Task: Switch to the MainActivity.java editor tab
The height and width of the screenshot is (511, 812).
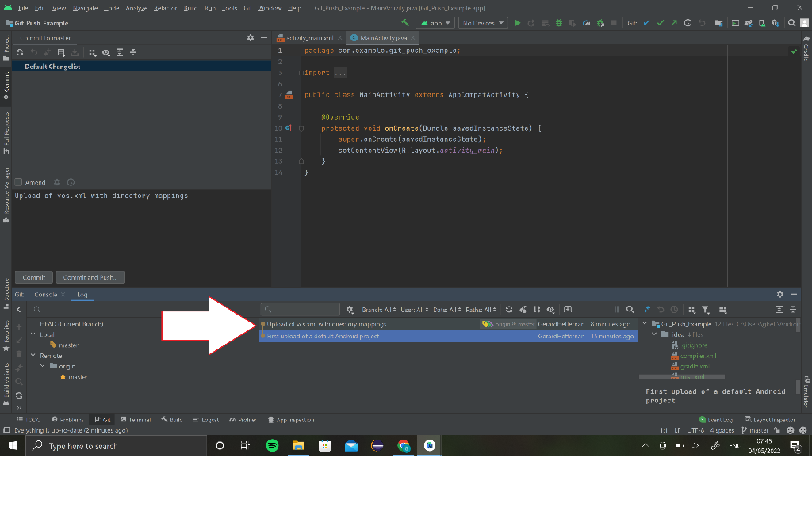Action: [385, 36]
